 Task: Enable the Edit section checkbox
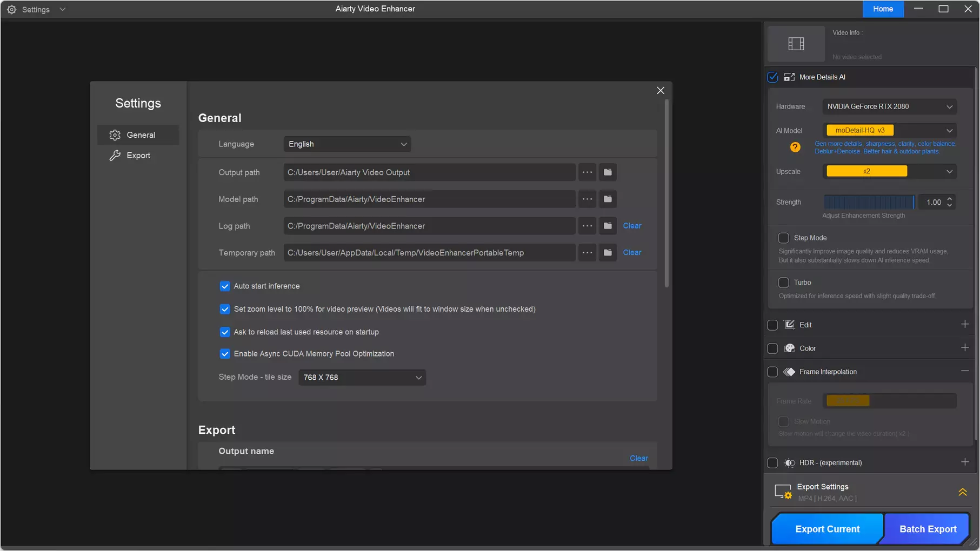(772, 325)
